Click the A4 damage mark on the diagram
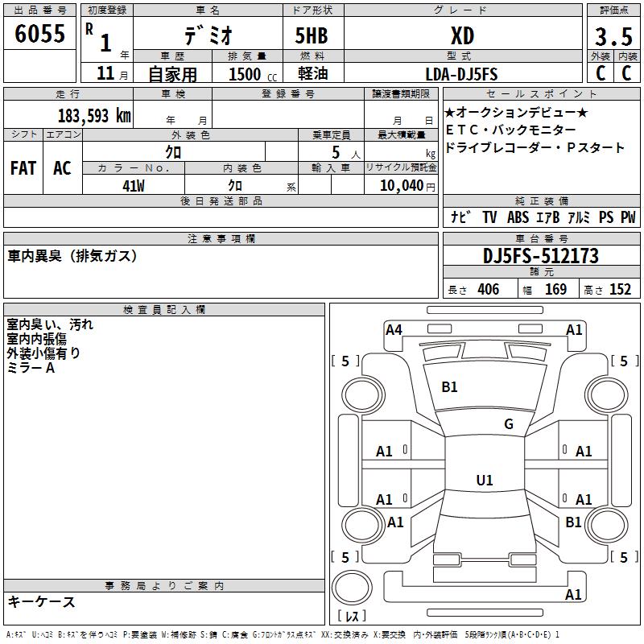 point(394,330)
